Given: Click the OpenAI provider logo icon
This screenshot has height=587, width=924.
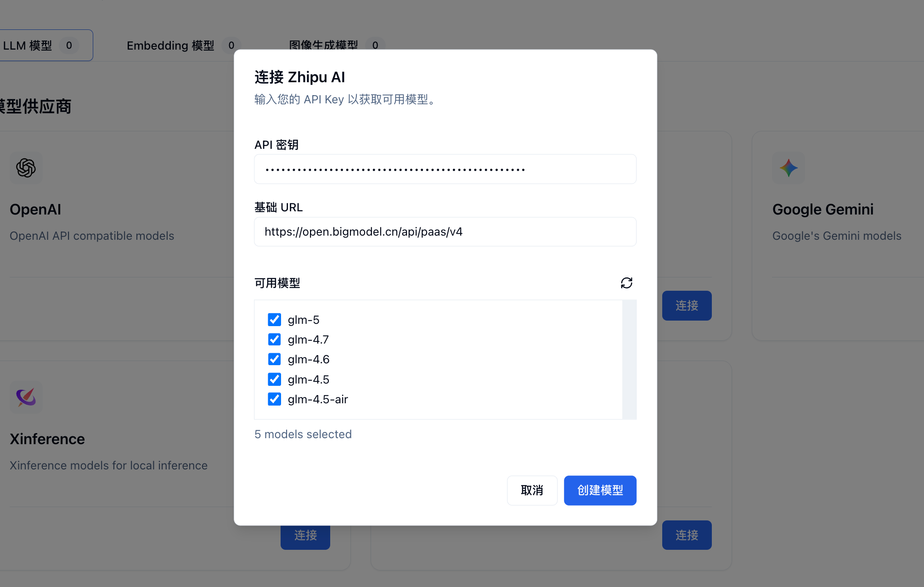Looking at the screenshot, I should point(26,168).
